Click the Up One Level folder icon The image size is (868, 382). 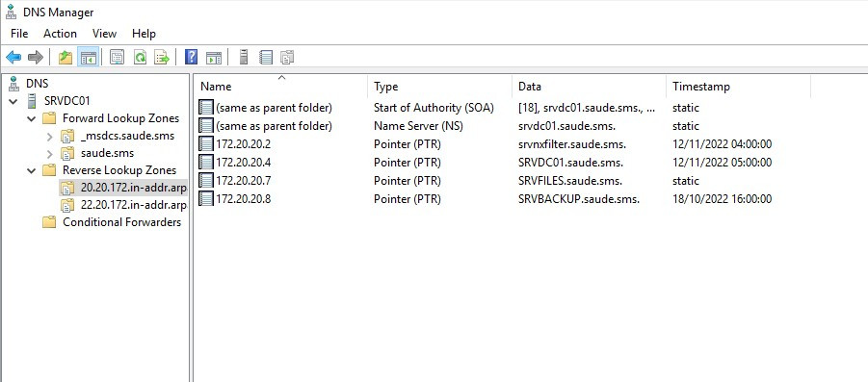pos(66,57)
